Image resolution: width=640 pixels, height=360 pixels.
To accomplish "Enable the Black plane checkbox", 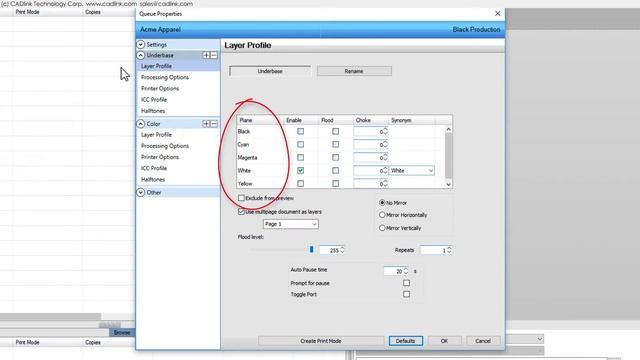I will point(300,131).
